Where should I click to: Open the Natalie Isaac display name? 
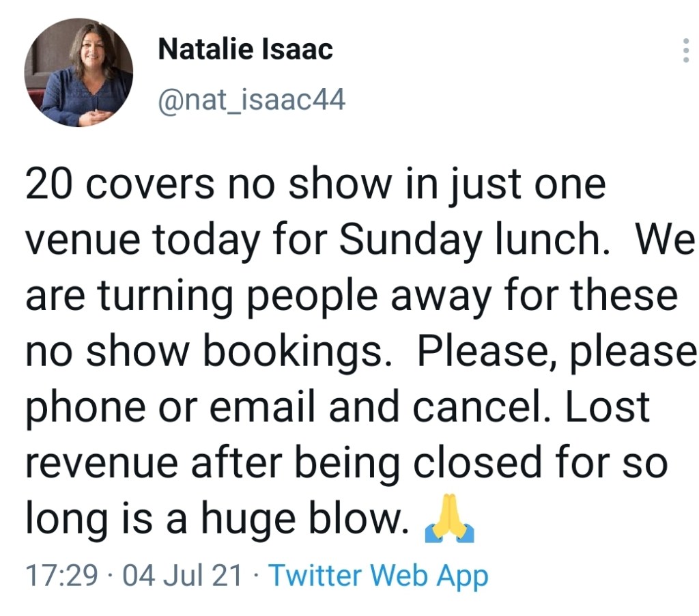click(x=245, y=49)
